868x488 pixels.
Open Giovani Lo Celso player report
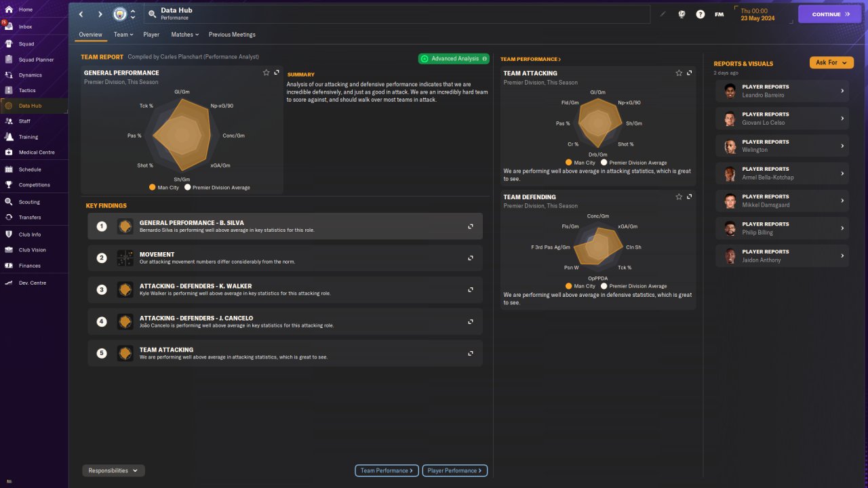(x=782, y=119)
